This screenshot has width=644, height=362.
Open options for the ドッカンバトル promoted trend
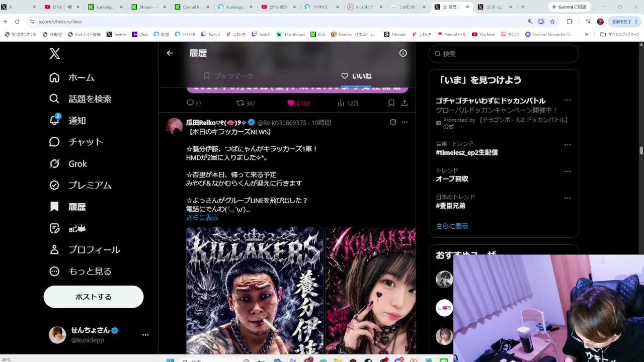[568, 101]
